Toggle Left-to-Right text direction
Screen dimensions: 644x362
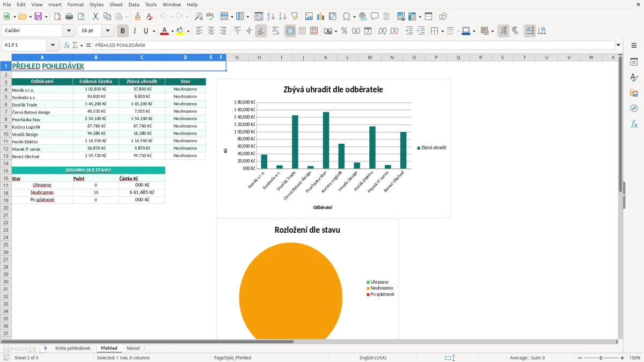pos(503,31)
